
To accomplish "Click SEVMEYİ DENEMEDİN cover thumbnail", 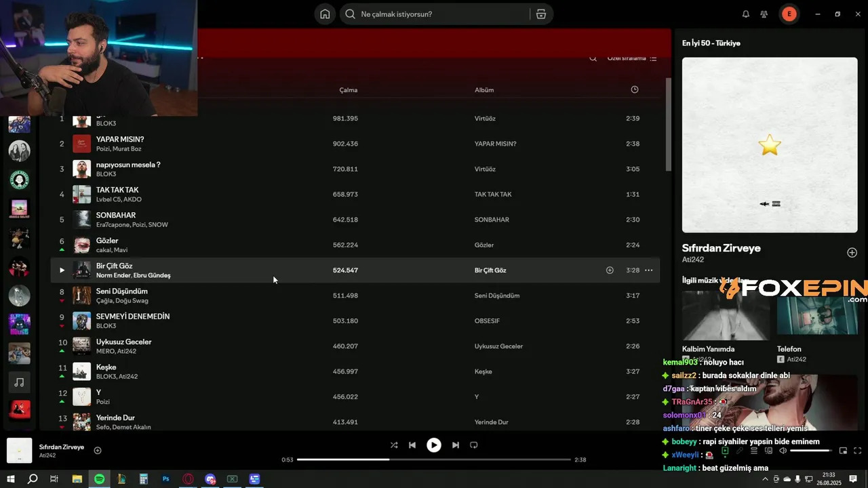I will pyautogui.click(x=81, y=321).
